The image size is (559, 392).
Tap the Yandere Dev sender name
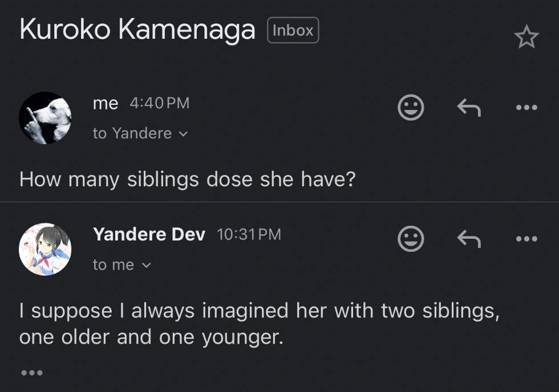[x=149, y=234]
